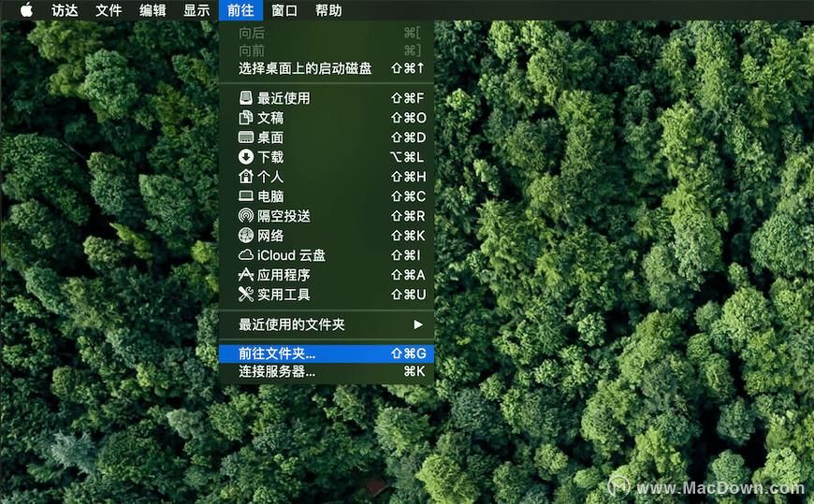Image resolution: width=814 pixels, height=504 pixels.
Task: Go to 应用程序 label
Action: (283, 275)
